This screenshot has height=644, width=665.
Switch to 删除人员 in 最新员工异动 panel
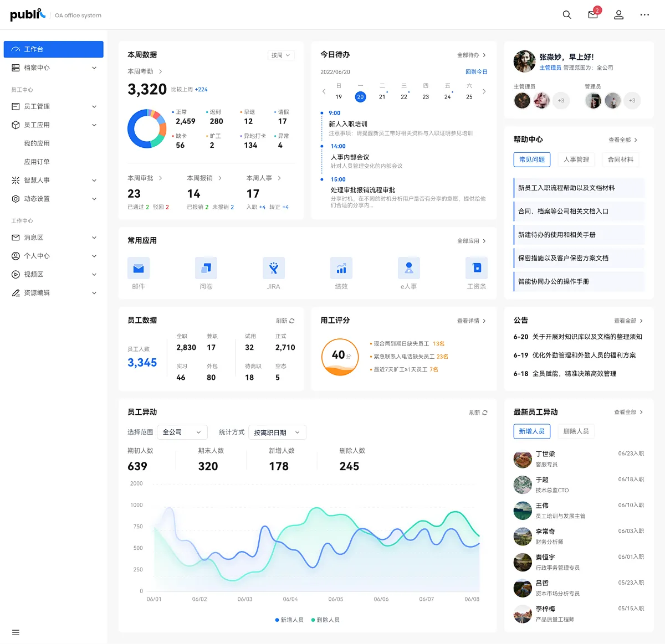click(576, 431)
